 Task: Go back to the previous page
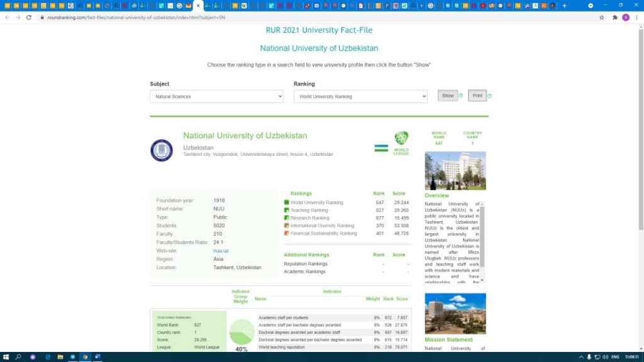(x=8, y=18)
